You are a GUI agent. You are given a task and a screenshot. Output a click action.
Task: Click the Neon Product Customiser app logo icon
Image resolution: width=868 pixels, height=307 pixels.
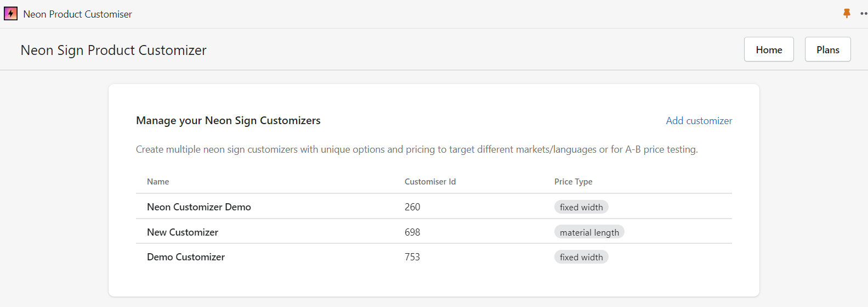coord(10,14)
